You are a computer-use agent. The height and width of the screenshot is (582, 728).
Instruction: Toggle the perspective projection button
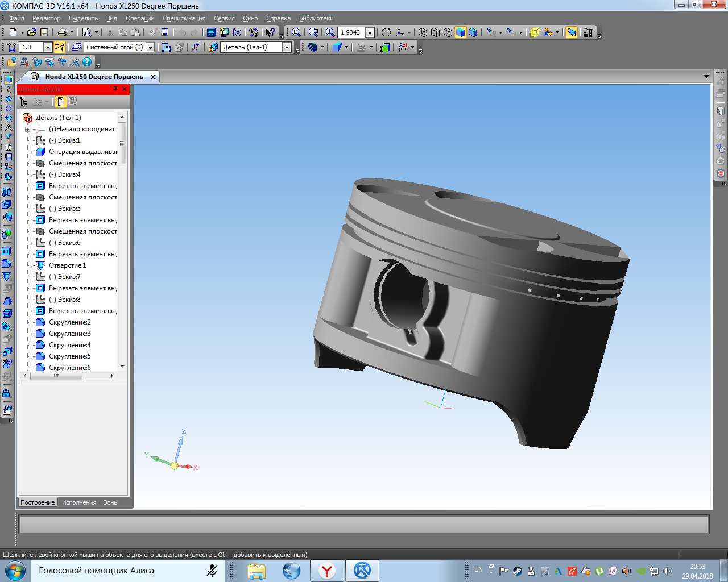pyautogui.click(x=535, y=32)
